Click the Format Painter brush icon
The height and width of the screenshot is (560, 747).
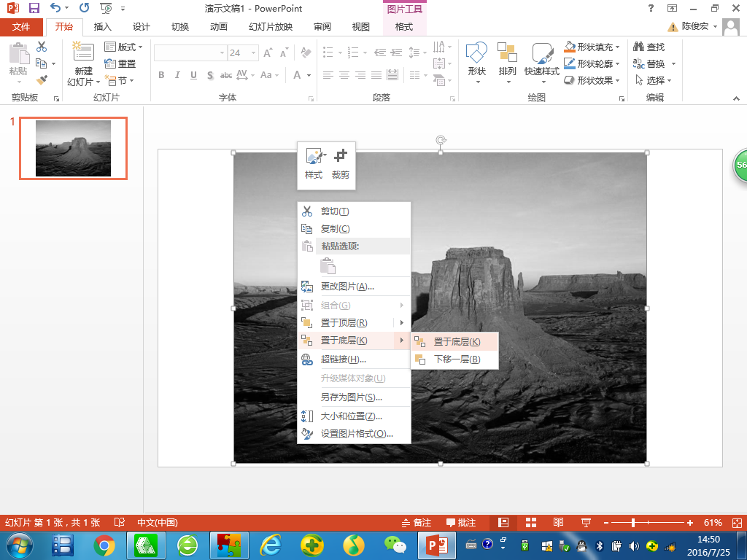tap(42, 79)
